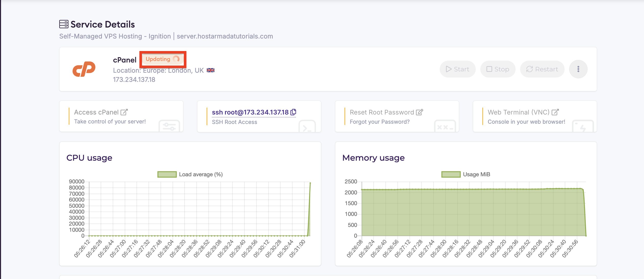644x279 pixels.
Task: Toggle the Usage MiB legend swatch
Action: [451, 174]
